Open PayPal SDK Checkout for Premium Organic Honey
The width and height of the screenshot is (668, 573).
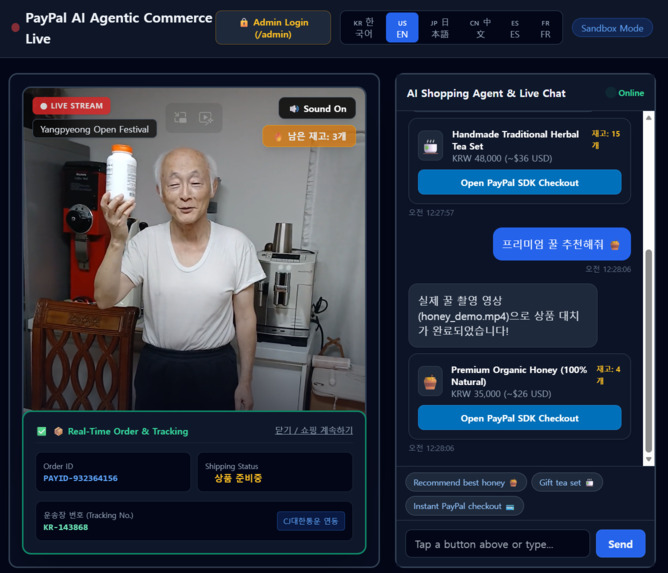tap(519, 418)
